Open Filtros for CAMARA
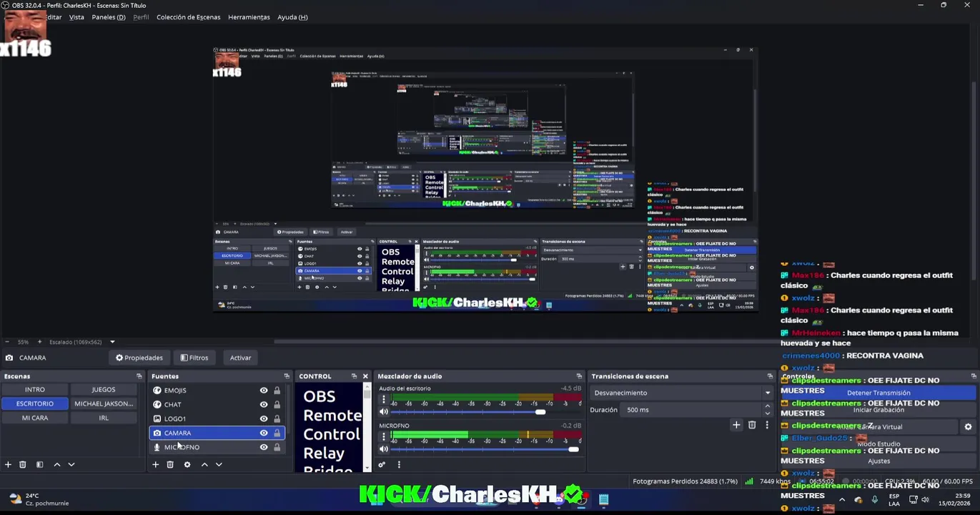The height and width of the screenshot is (515, 980). click(194, 358)
